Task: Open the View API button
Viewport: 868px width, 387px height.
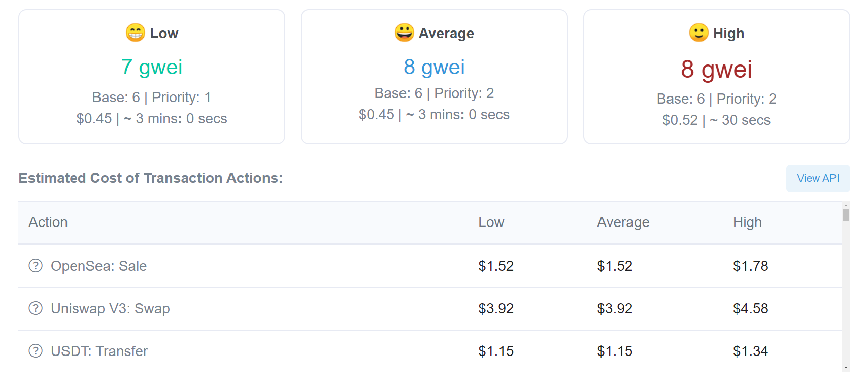Action: [818, 178]
